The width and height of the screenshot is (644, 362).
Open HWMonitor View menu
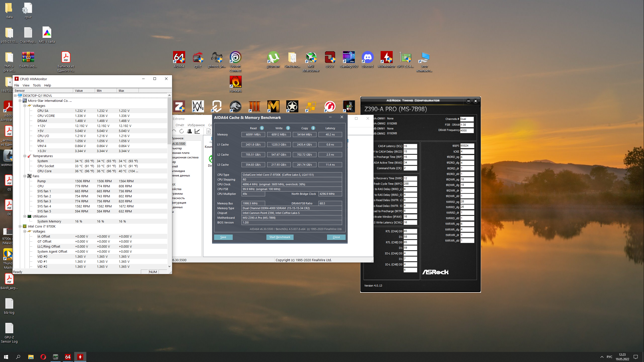(26, 85)
